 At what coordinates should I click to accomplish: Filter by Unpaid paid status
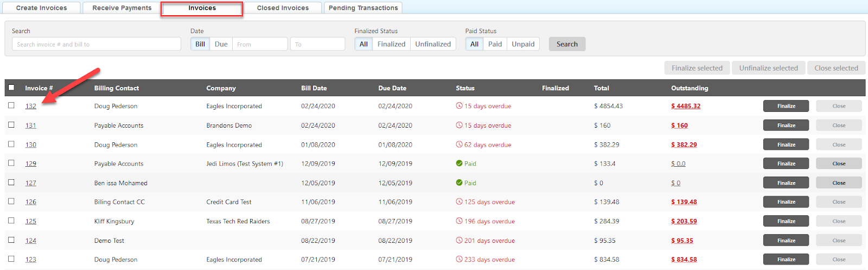coord(523,44)
